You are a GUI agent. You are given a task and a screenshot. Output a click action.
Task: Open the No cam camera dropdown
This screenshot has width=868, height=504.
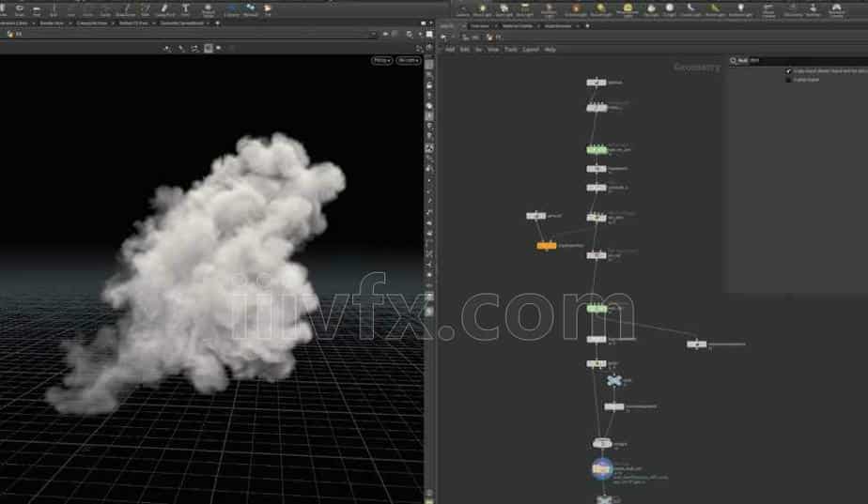409,60
